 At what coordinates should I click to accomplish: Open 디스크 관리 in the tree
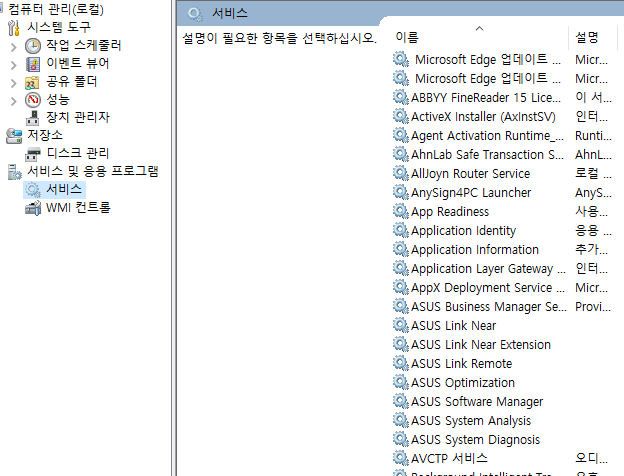click(x=78, y=153)
